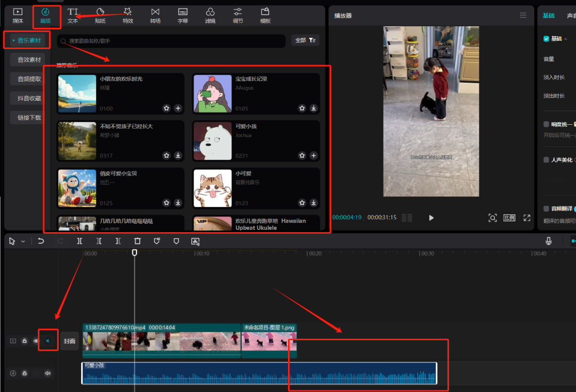Split the clip at playhead
The width and height of the screenshot is (576, 392).
coord(79,242)
